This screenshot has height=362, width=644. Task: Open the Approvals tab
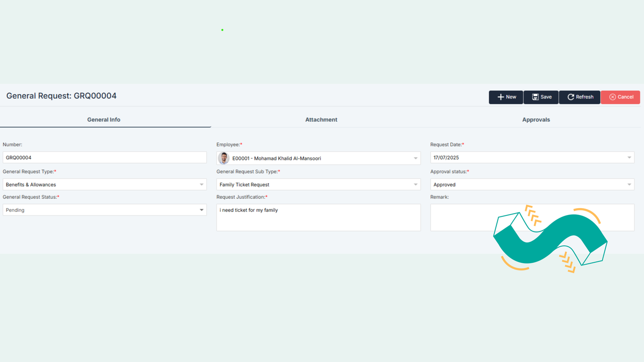point(536,119)
